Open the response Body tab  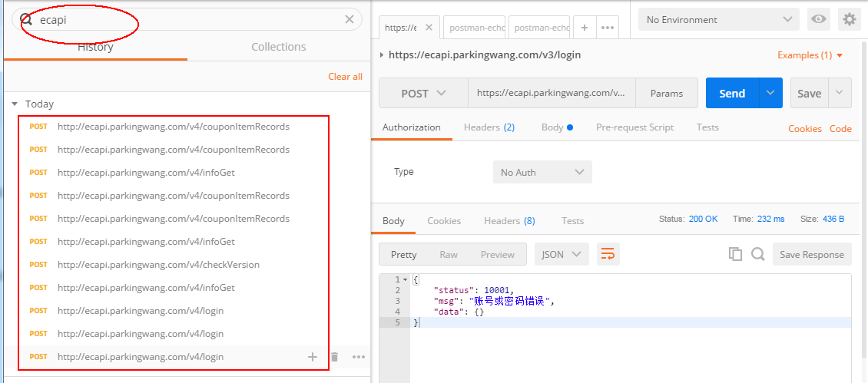[x=393, y=221]
